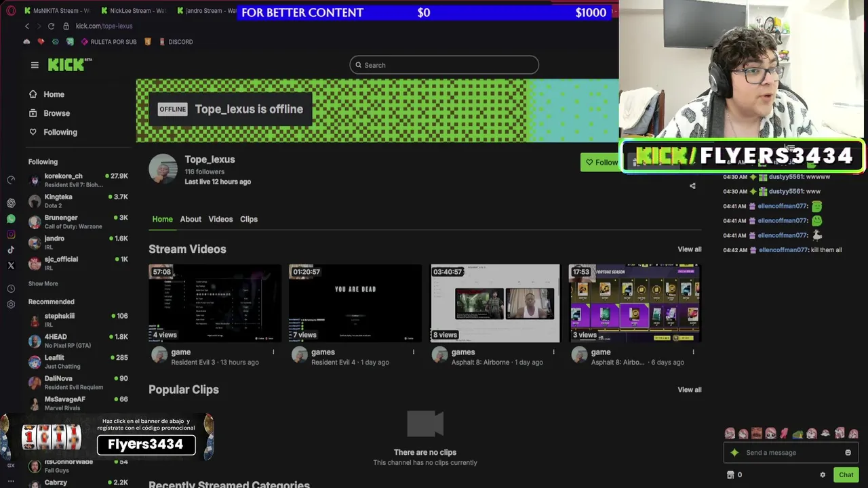Open options menu for Resident Evil 3 video
Viewport: 868px width, 488px height.
click(273, 352)
